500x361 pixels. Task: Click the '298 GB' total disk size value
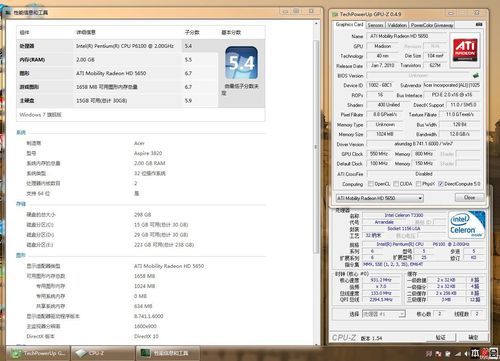click(x=143, y=215)
